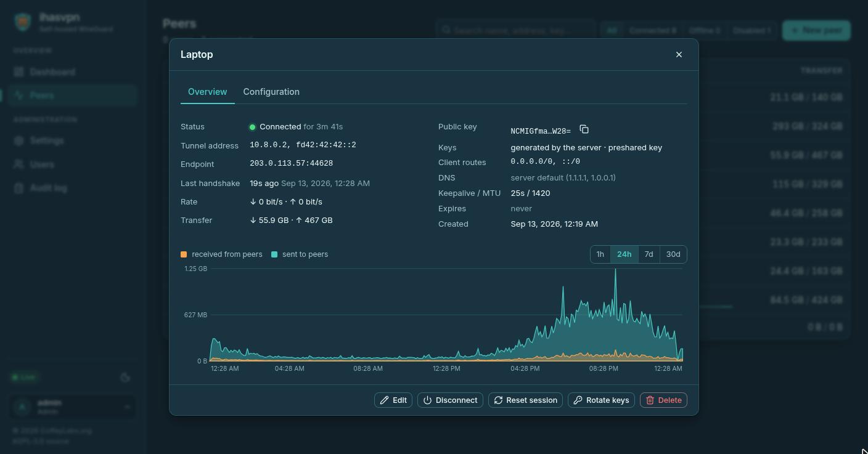
Task: Toggle dark mode with the moon icon
Action: coord(125,378)
